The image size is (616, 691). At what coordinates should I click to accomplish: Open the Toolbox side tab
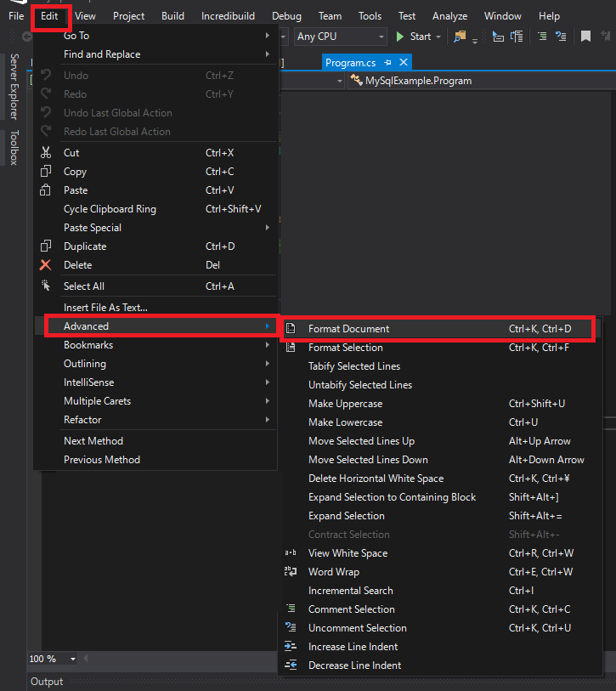point(14,147)
